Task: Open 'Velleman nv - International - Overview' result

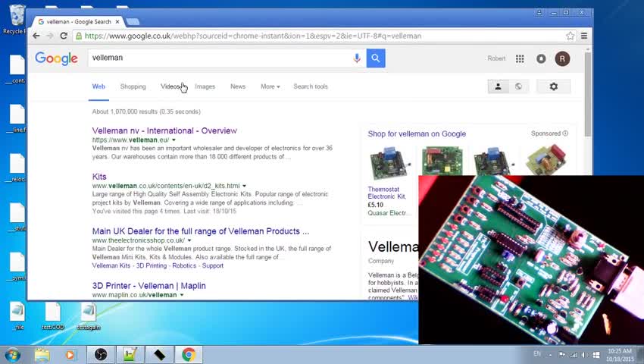Action: pos(164,130)
